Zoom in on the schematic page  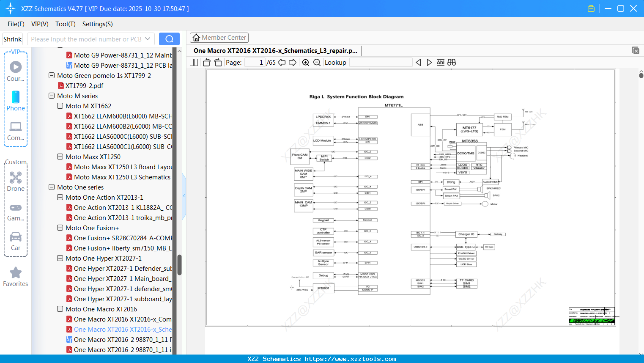(x=305, y=62)
